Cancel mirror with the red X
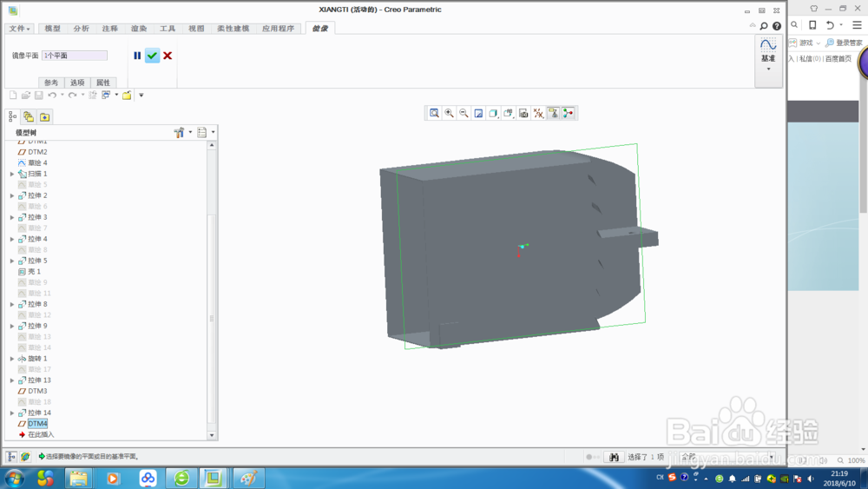Screen dimensions: 868x489 pyautogui.click(x=168, y=56)
